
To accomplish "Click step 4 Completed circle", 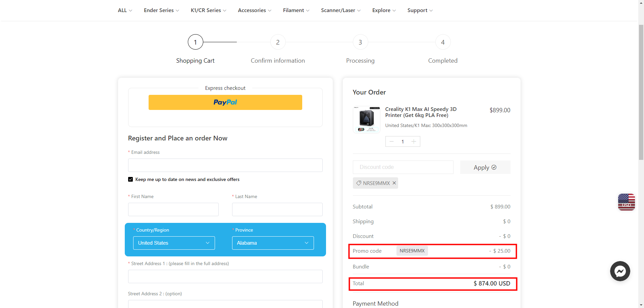I will [443, 42].
